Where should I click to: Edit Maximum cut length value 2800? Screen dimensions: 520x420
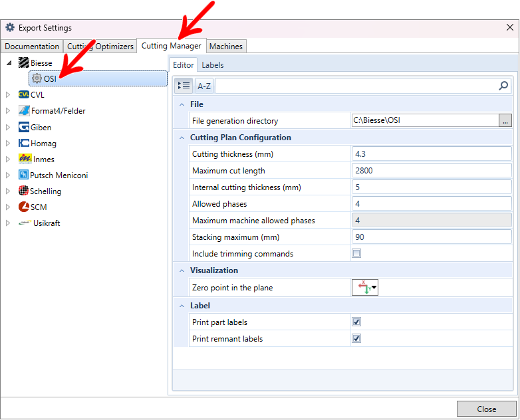(432, 170)
